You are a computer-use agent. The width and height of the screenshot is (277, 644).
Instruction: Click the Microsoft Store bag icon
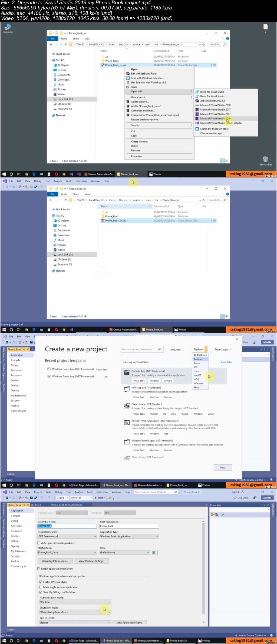click(x=197, y=129)
